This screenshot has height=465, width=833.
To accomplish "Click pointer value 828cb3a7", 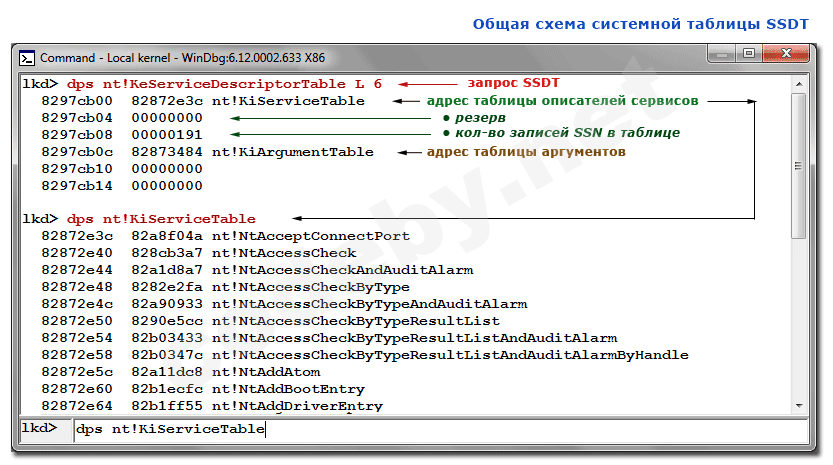I will point(167,253).
